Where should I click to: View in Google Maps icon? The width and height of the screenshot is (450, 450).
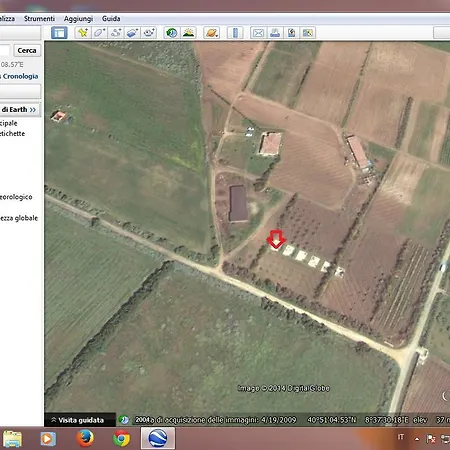click(308, 33)
